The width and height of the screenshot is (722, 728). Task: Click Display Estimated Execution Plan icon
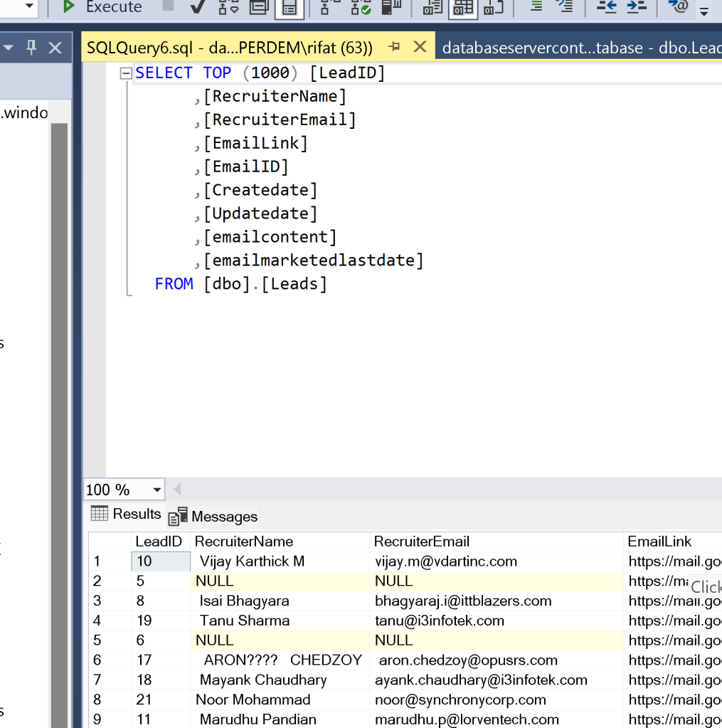tap(228, 7)
